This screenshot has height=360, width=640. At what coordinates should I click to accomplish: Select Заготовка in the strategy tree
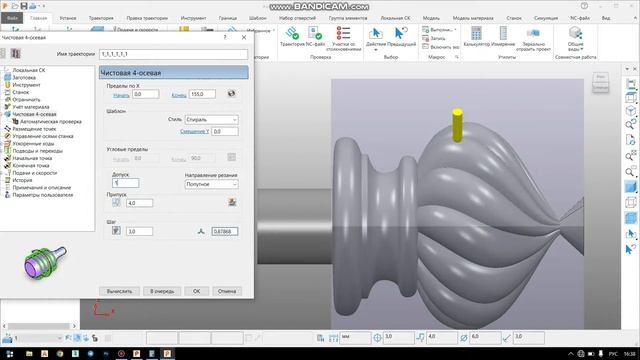[24, 78]
